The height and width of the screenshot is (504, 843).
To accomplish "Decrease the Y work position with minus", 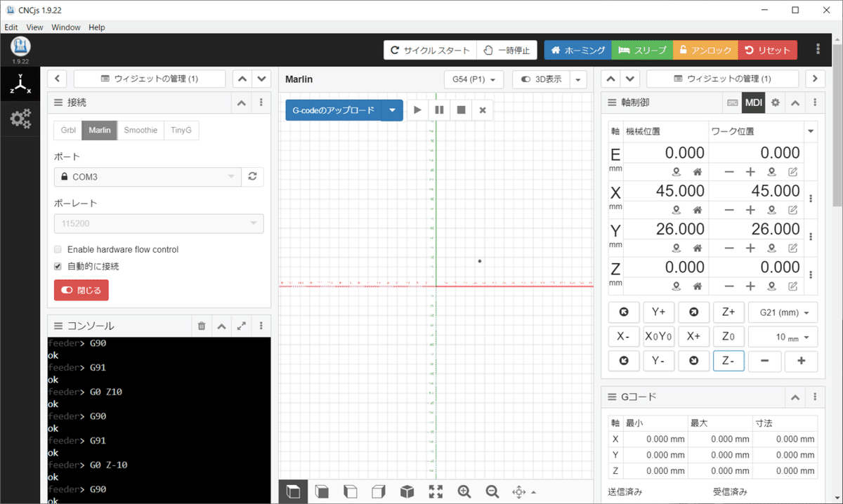I will [729, 248].
